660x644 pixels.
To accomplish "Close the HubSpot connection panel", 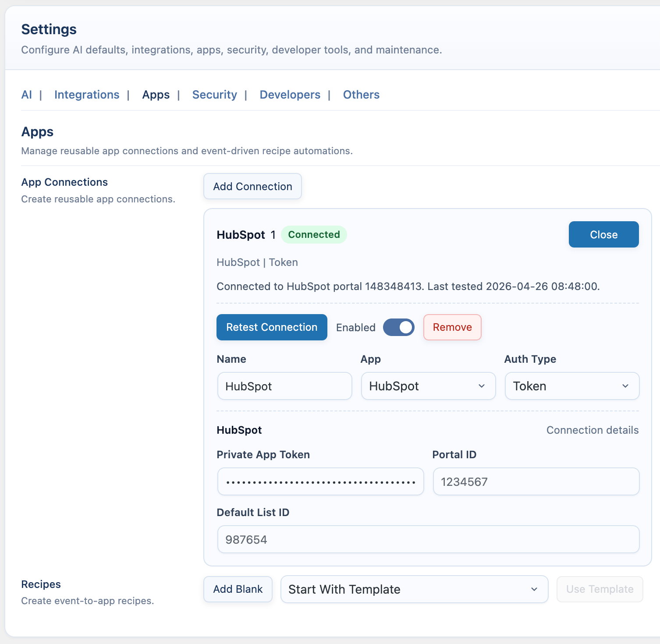I will click(603, 234).
